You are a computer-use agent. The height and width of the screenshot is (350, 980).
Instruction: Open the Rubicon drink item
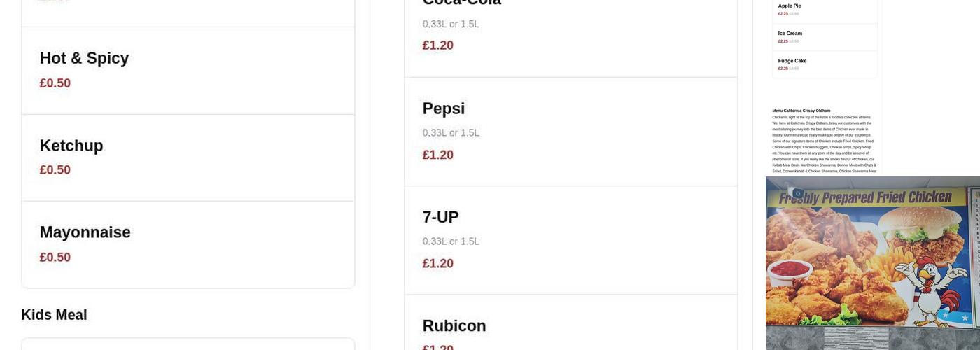[x=454, y=326]
